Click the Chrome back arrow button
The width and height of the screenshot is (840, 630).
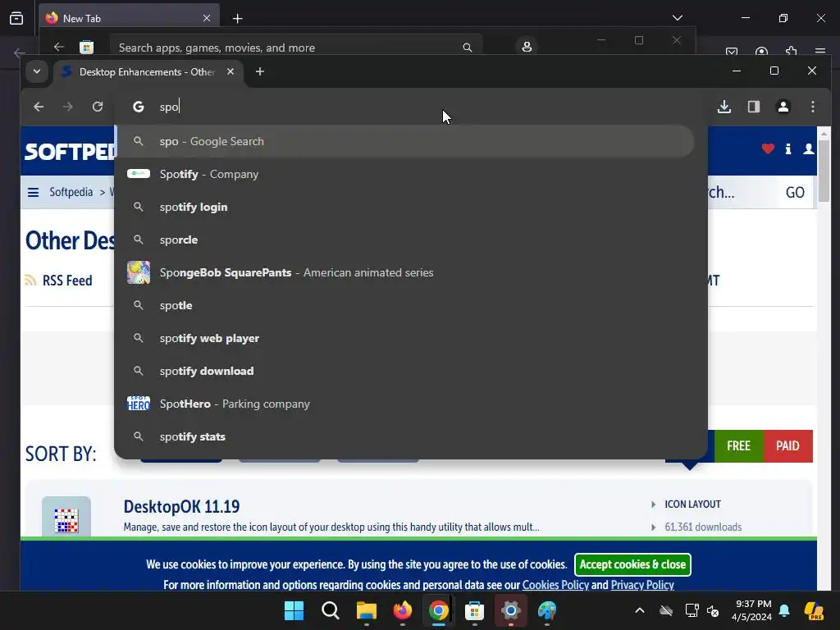(x=39, y=107)
